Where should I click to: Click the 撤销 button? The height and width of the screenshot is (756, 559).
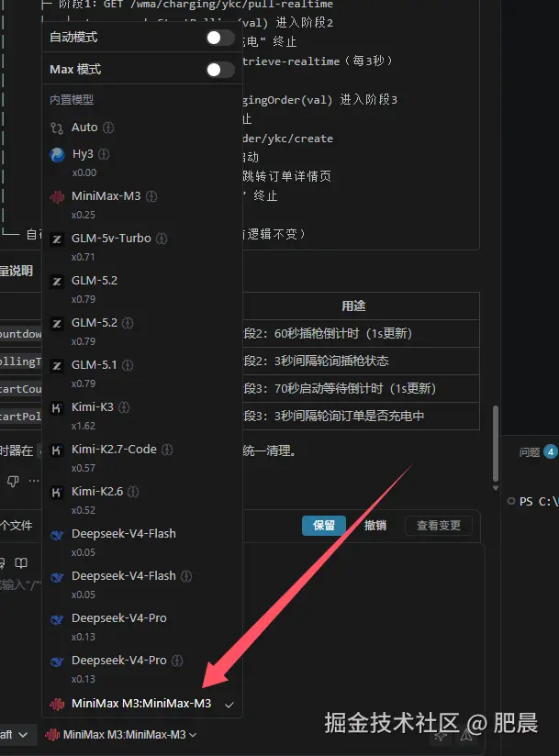point(375,526)
